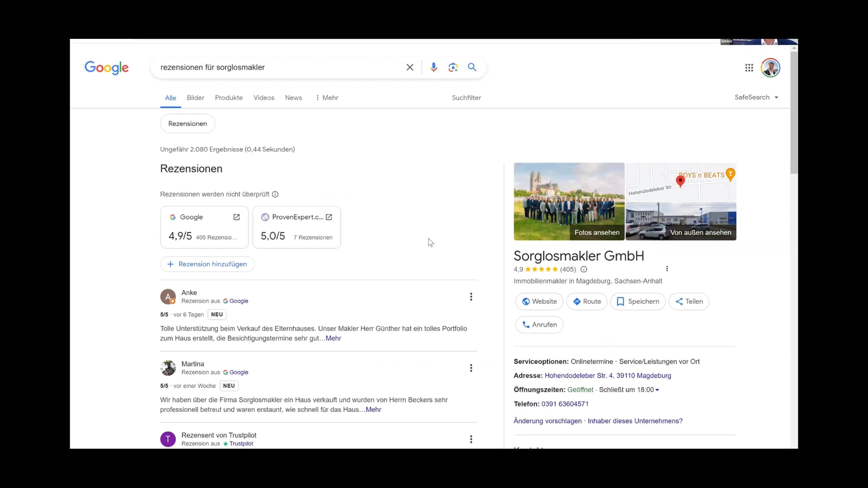Screen dimensions: 868x488
Task: Click the 'Ungefähr 2.080 Ergebnisse' result count text
Action: tap(227, 150)
